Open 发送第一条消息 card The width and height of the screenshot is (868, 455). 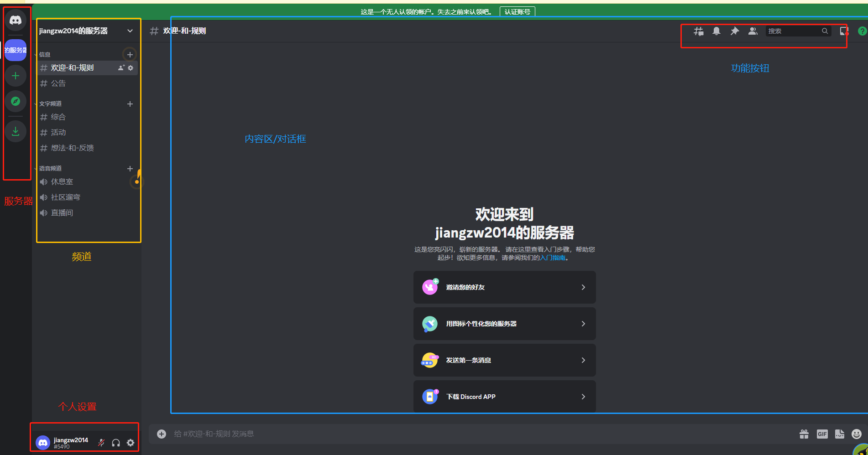coord(505,360)
